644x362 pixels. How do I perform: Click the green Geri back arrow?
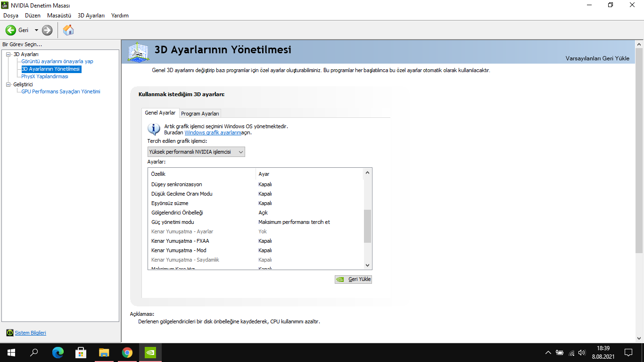coord(11,30)
